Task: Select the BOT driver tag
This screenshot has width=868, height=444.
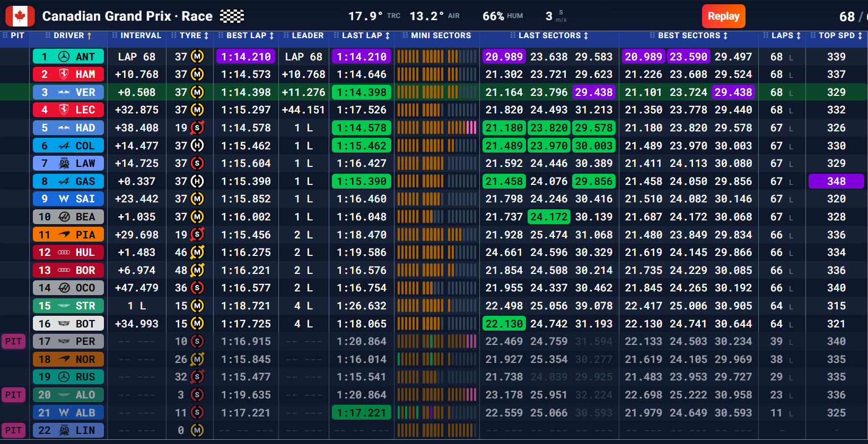Action: pos(68,324)
